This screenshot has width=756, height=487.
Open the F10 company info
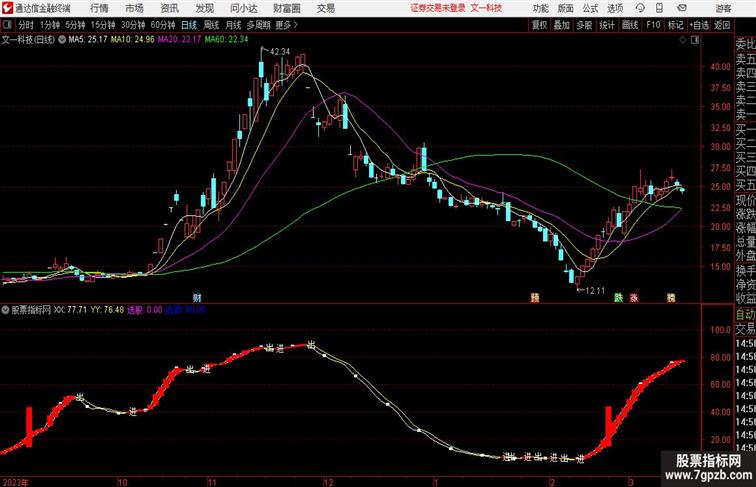[653, 25]
